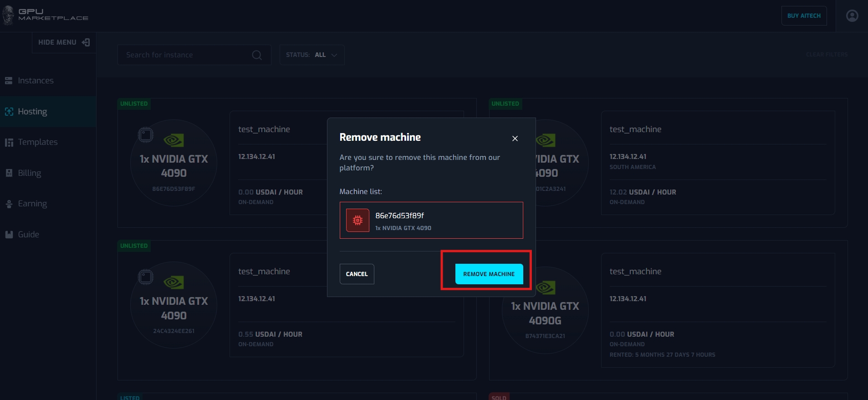The width and height of the screenshot is (868, 400).
Task: Click Clear Filters link
Action: [827, 55]
